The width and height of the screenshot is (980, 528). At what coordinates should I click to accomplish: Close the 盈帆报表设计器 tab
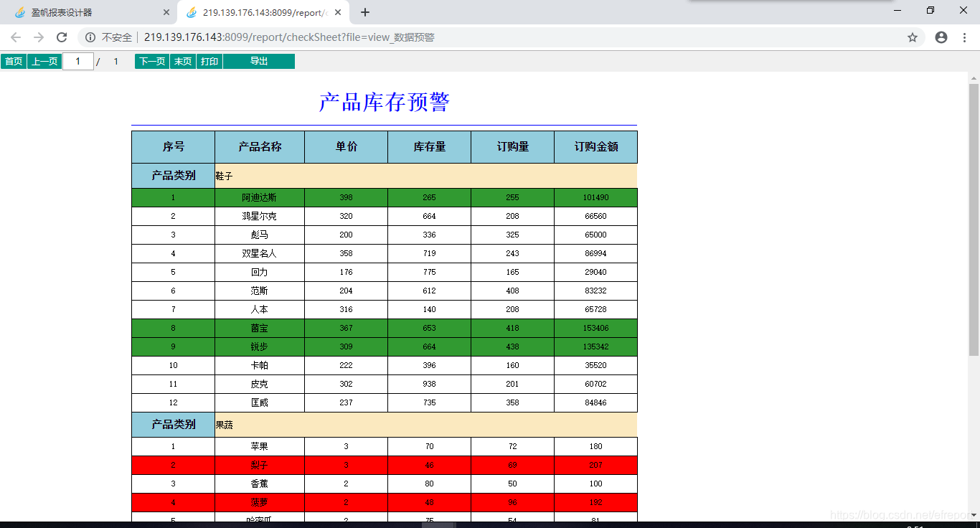166,12
